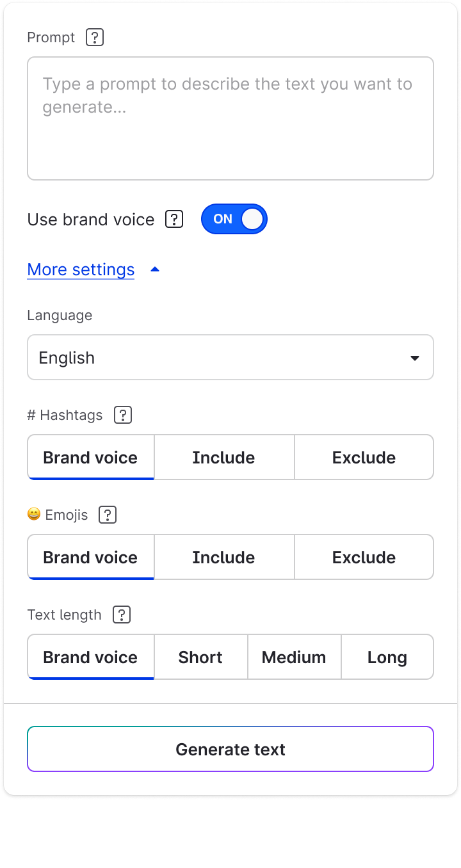The height and width of the screenshot is (868, 461).
Task: Pick Short text length
Action: [200, 657]
